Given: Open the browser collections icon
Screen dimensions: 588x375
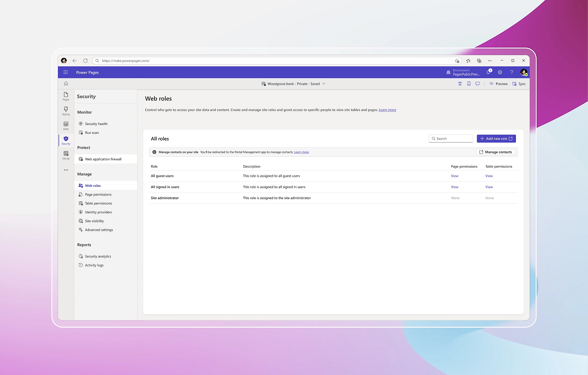Looking at the screenshot, I should 479,61.
